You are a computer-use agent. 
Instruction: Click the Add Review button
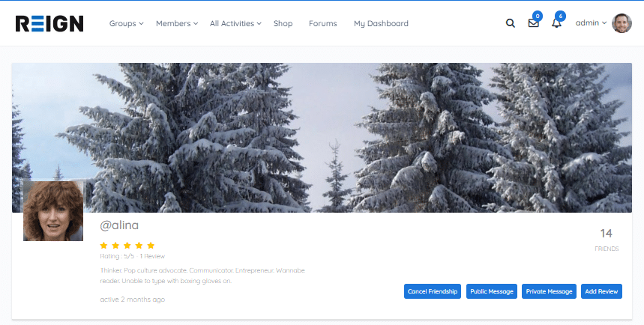601,291
